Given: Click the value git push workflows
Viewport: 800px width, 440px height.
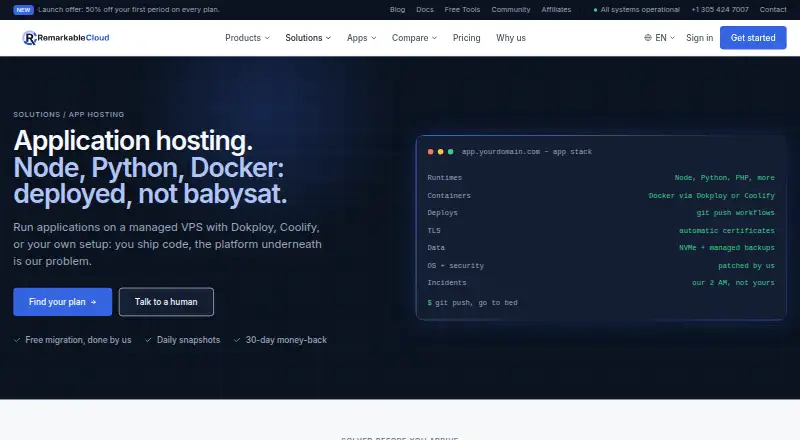Looking at the screenshot, I should tap(735, 213).
